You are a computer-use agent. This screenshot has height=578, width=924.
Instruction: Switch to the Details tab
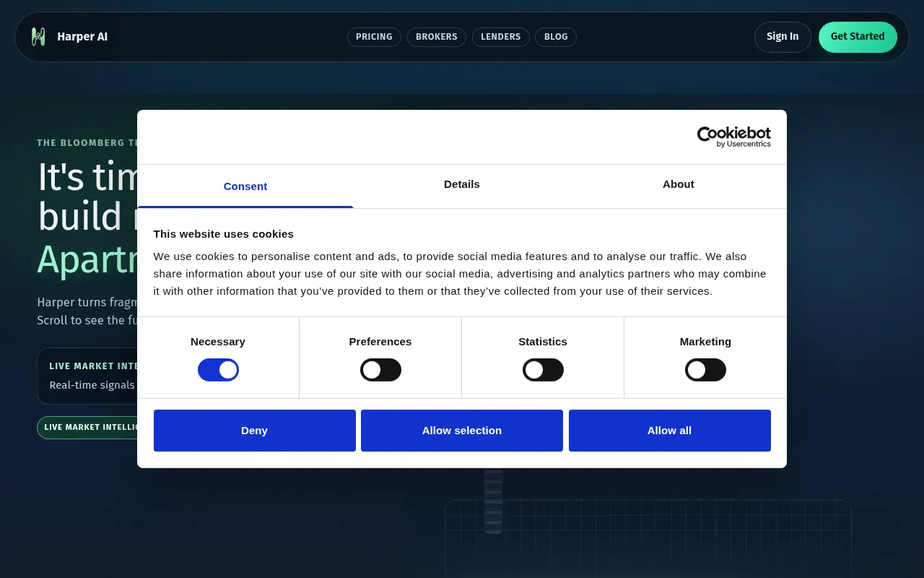coord(462,184)
